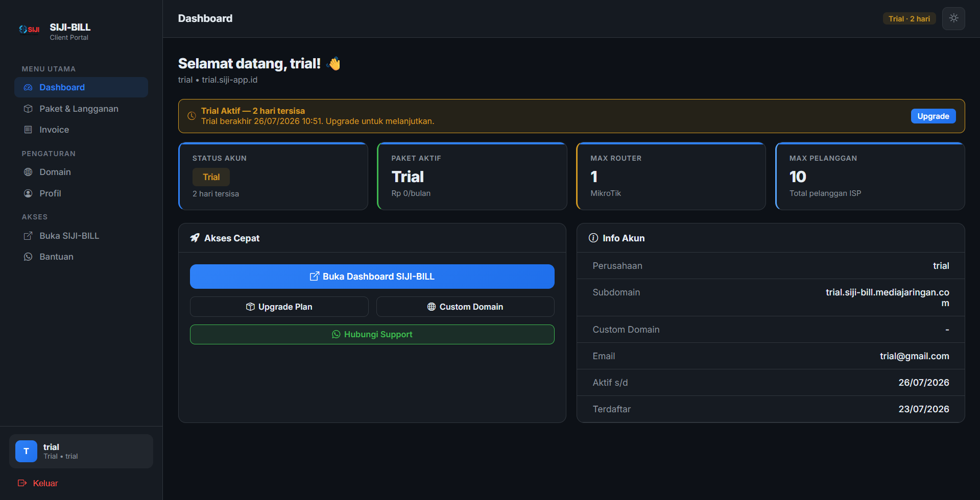
Task: Click the blue T avatar in user card
Action: [x=26, y=451]
